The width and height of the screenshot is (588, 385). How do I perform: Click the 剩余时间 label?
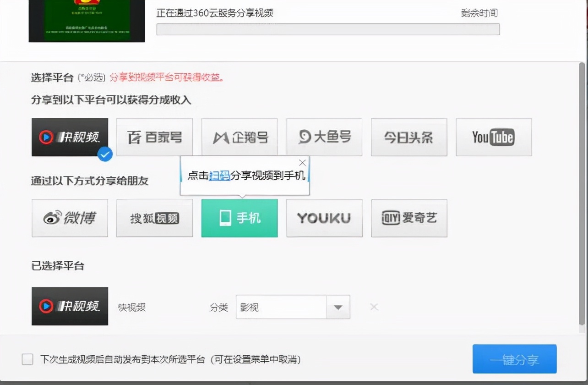(479, 13)
